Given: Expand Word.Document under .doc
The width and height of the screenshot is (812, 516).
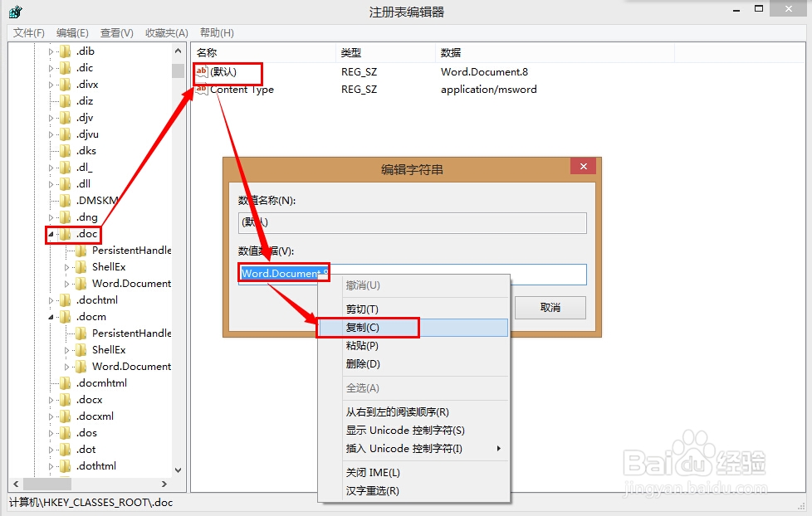Looking at the screenshot, I should [66, 284].
